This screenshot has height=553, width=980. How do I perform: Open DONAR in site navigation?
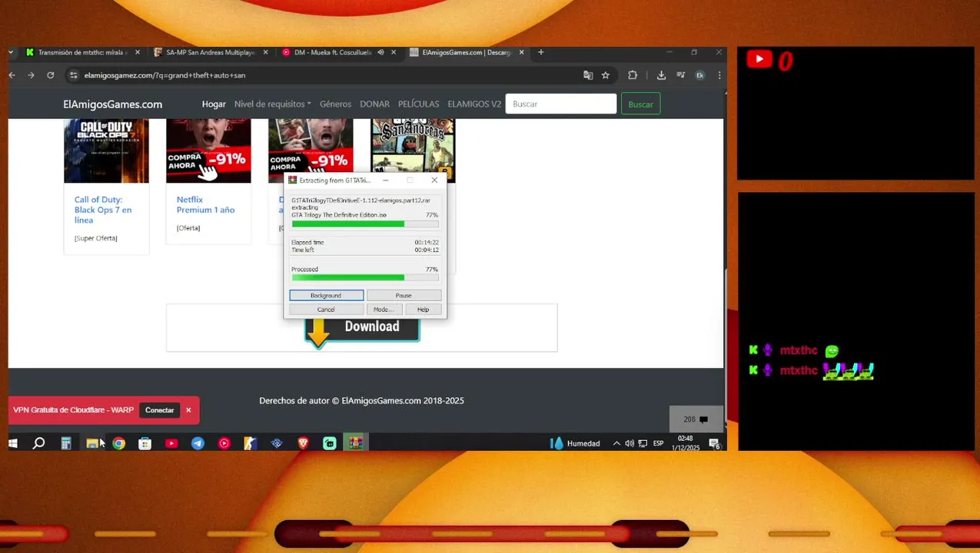pyautogui.click(x=374, y=104)
